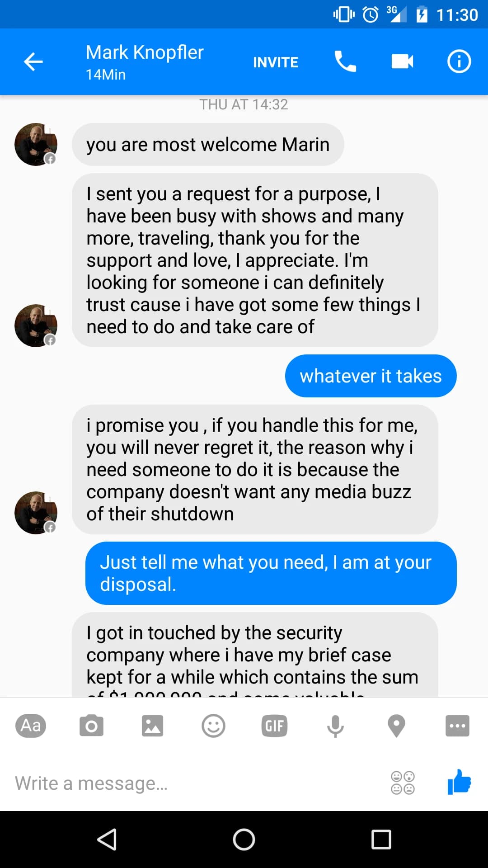The height and width of the screenshot is (868, 488).
Task: Open the photo gallery icon
Action: click(x=152, y=726)
